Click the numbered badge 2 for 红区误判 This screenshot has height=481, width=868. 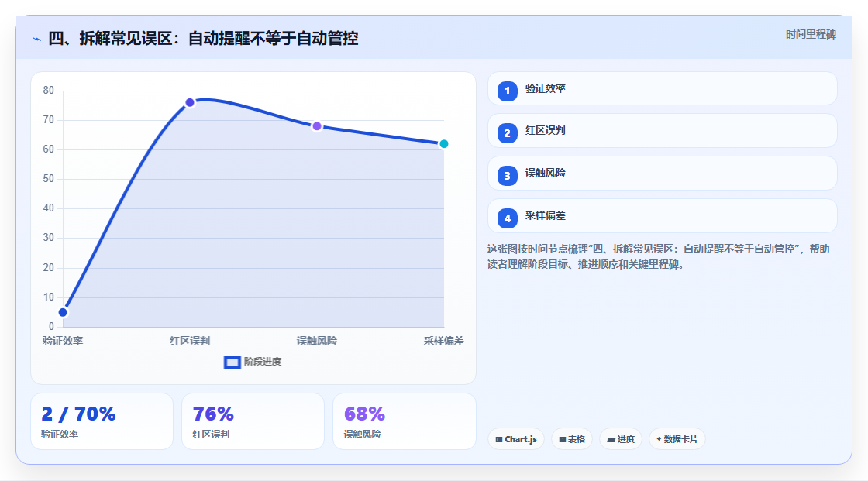click(507, 133)
